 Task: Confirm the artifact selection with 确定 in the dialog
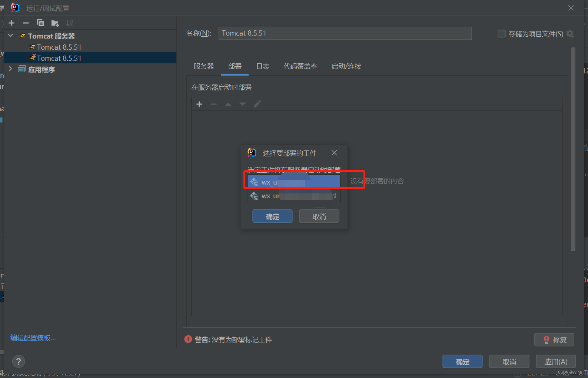[272, 216]
